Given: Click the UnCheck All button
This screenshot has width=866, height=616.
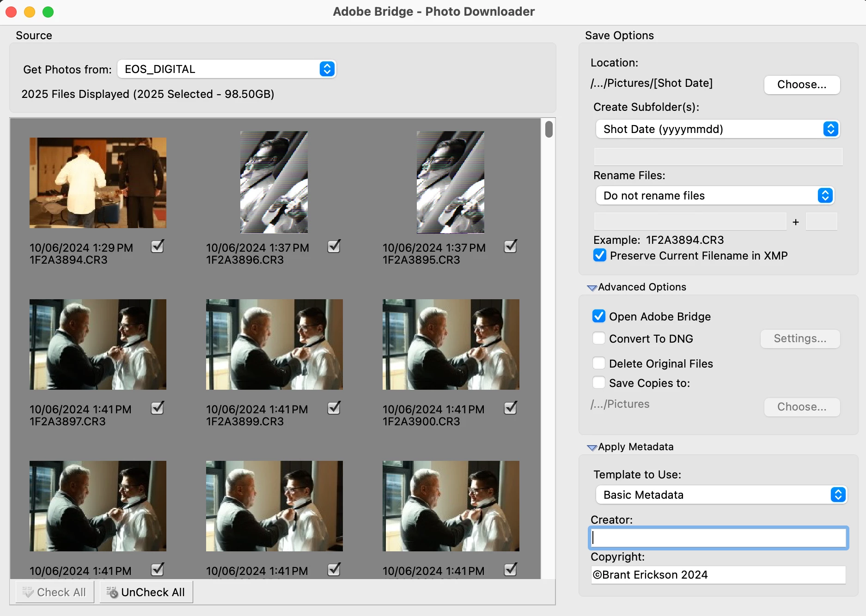Looking at the screenshot, I should [x=146, y=592].
